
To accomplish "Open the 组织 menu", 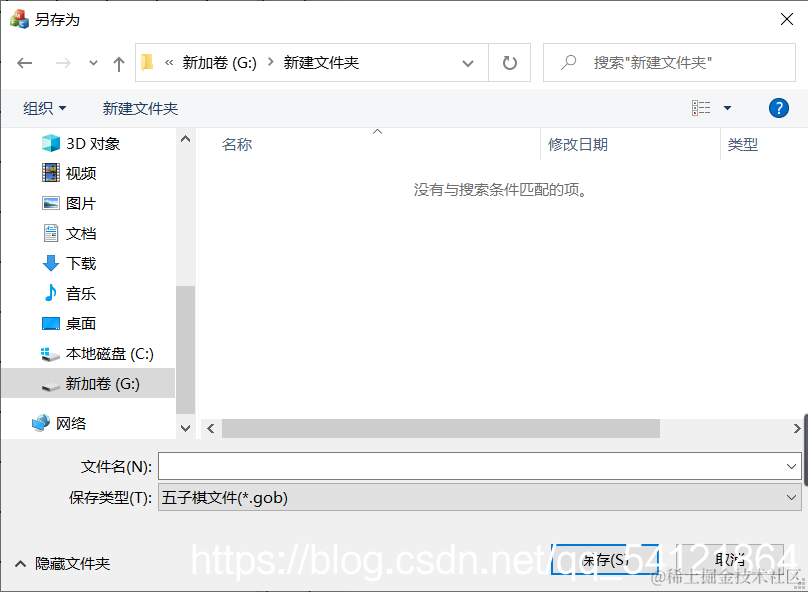I will point(44,108).
